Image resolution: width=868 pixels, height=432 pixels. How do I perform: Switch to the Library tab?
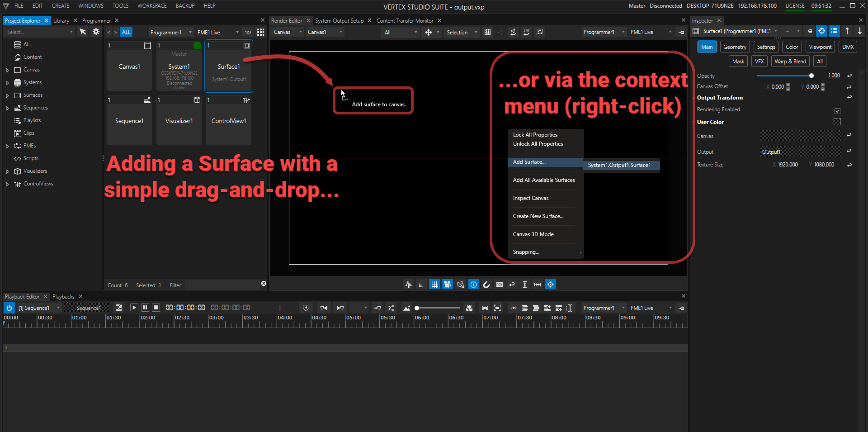click(x=61, y=21)
